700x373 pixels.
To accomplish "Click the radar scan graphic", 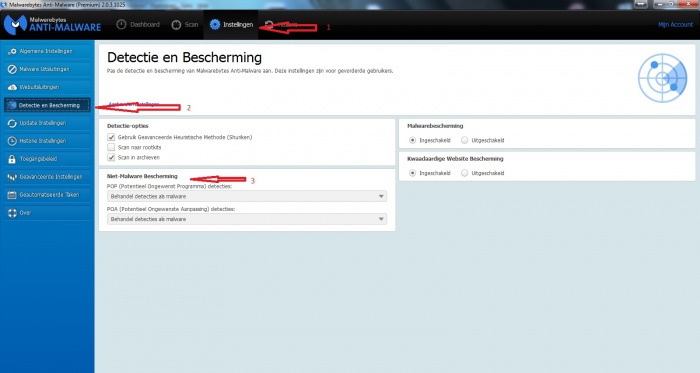I will [x=662, y=78].
